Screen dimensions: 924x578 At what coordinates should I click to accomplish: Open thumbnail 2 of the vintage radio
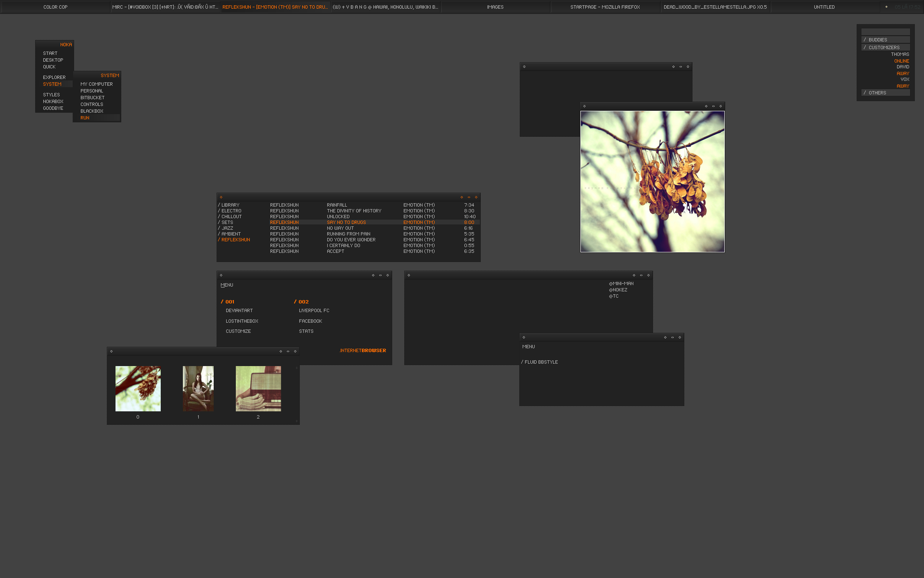pos(258,389)
